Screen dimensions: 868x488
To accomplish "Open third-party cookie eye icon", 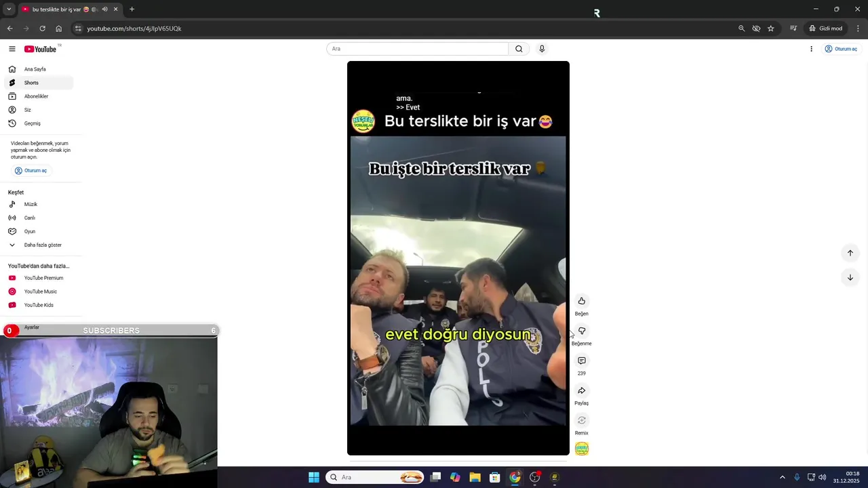I will (x=756, y=28).
